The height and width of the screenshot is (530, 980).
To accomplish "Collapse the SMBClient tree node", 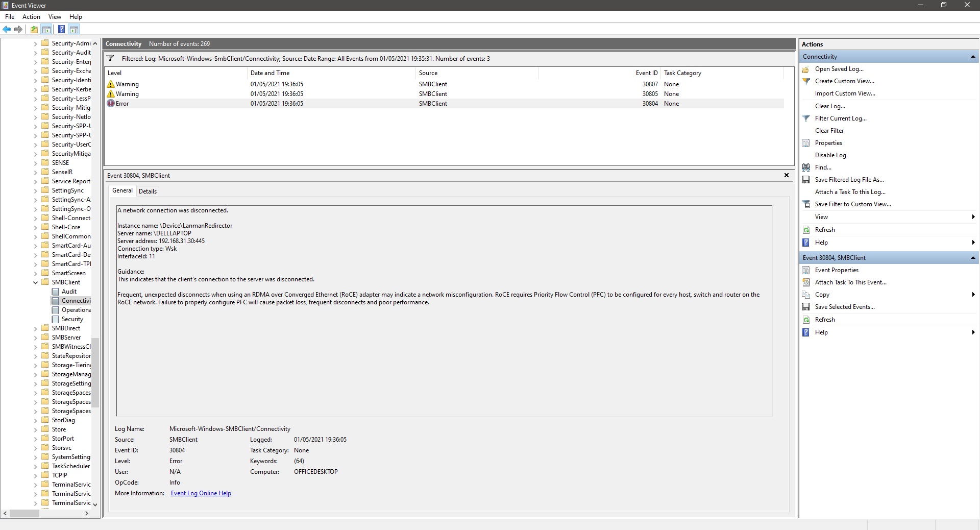I will pyautogui.click(x=35, y=282).
